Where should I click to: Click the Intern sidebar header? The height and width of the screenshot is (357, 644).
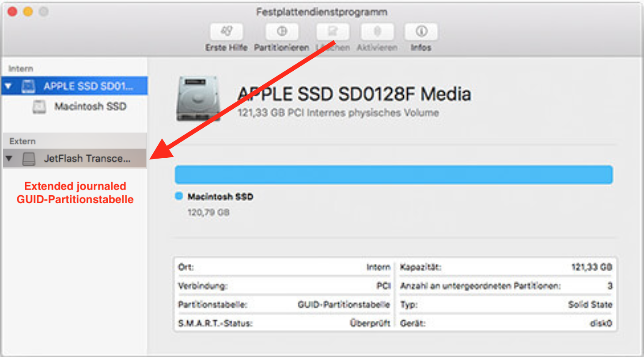[21, 68]
